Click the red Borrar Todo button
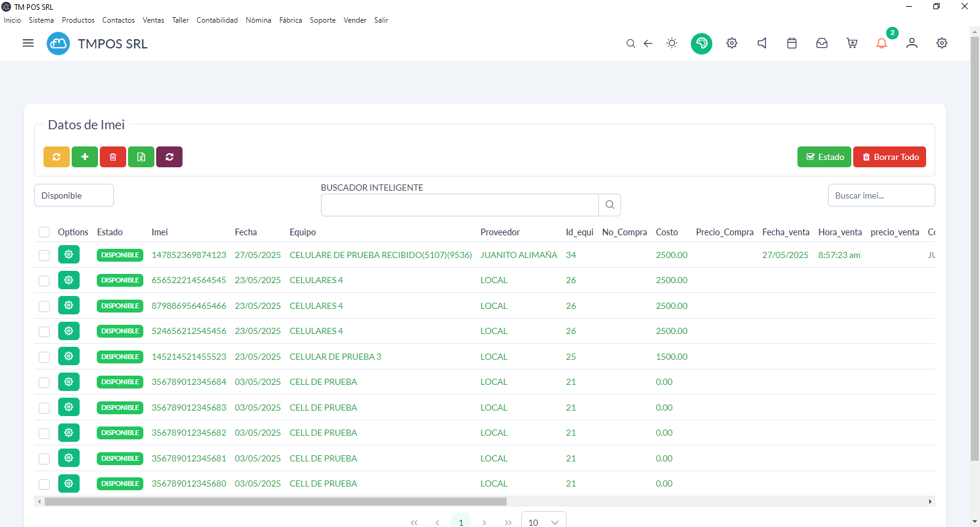Image resolution: width=980 pixels, height=527 pixels. pos(889,157)
